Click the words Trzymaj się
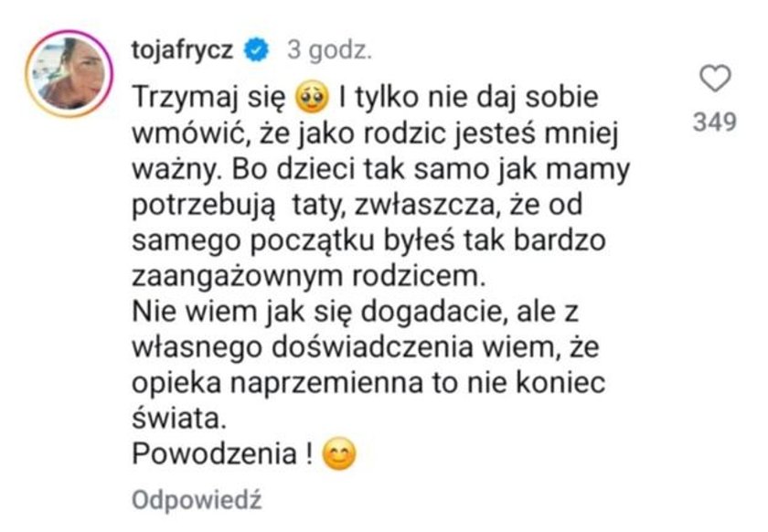 [x=208, y=98]
